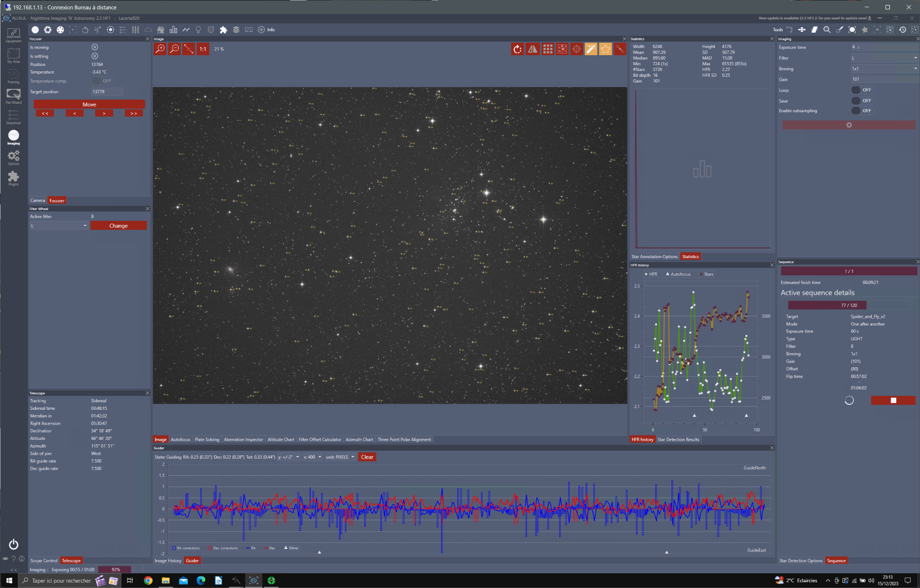This screenshot has height=588, width=920.
Task: Open the filter wheel L selection dropdown
Action: [x=59, y=226]
